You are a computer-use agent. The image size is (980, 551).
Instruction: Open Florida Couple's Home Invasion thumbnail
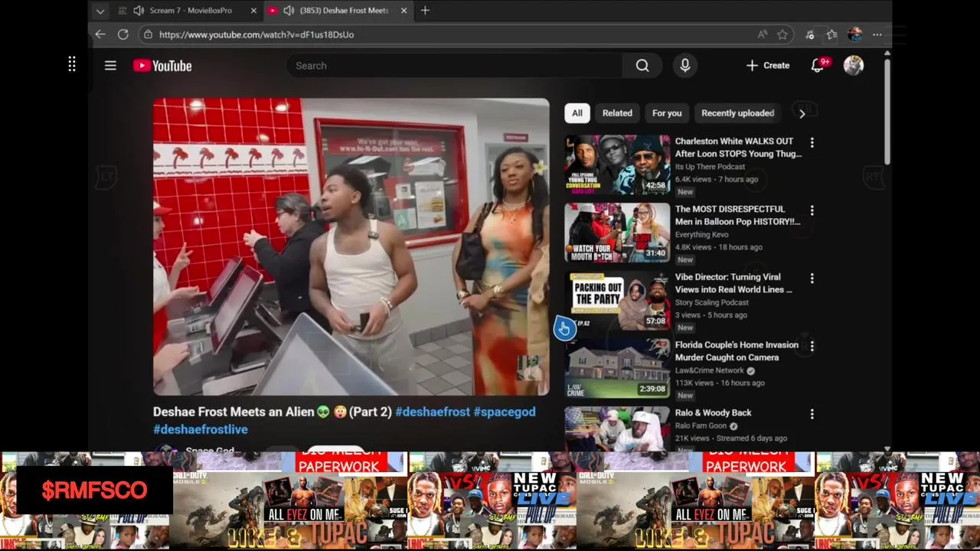617,369
